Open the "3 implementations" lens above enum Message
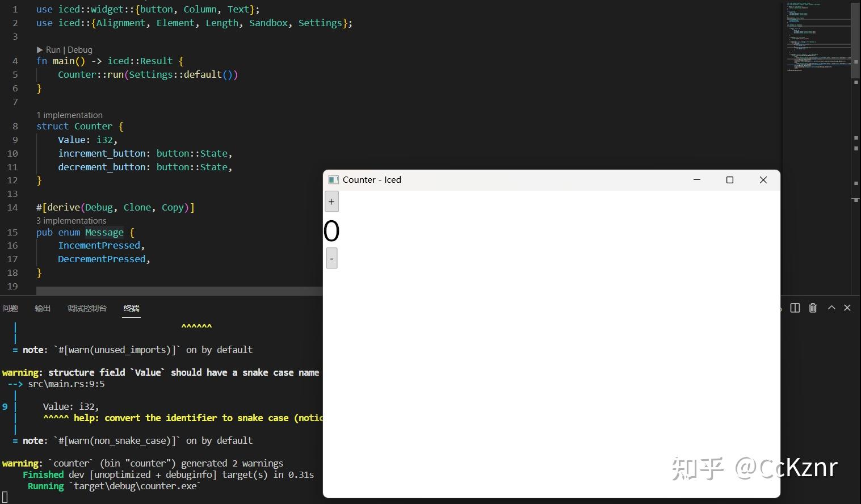Viewport: 861px width, 504px height. [71, 221]
